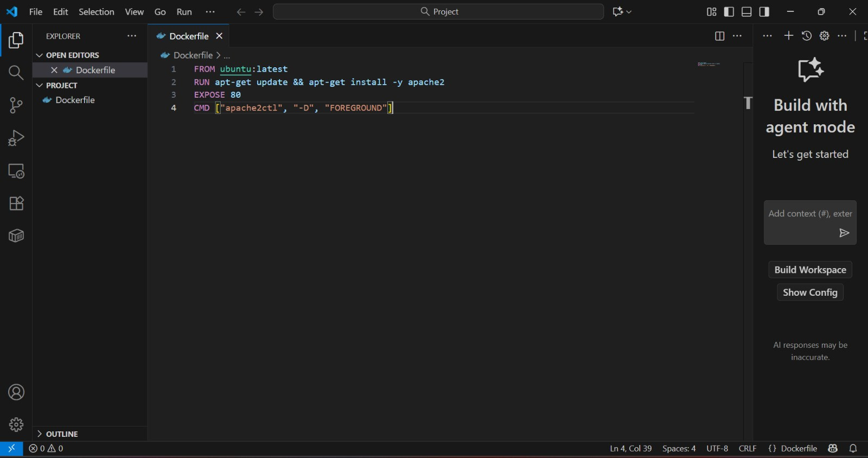Screen dimensions: 868x458
Task: Click the remote window indicator in status bar
Action: pos(11,449)
